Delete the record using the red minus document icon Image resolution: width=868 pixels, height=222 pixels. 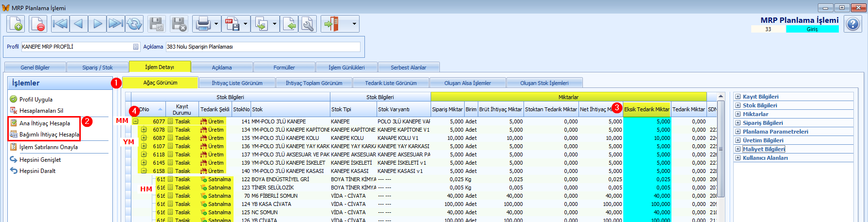tap(38, 24)
